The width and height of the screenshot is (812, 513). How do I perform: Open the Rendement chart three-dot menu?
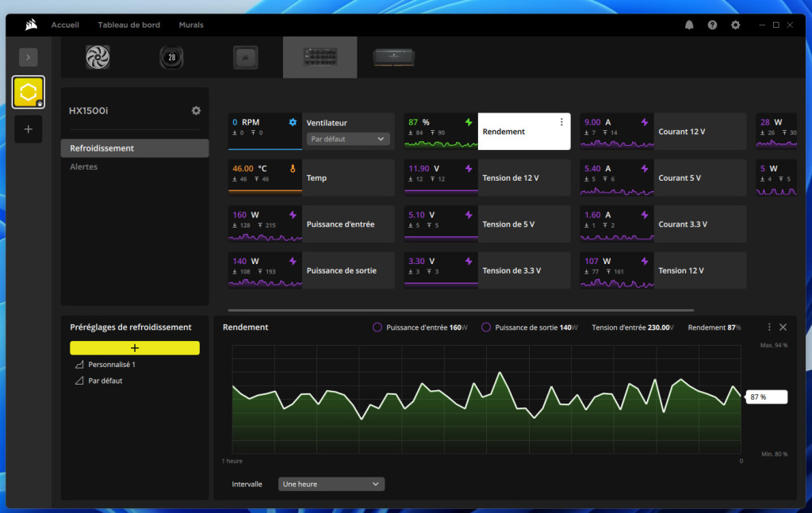(x=768, y=326)
